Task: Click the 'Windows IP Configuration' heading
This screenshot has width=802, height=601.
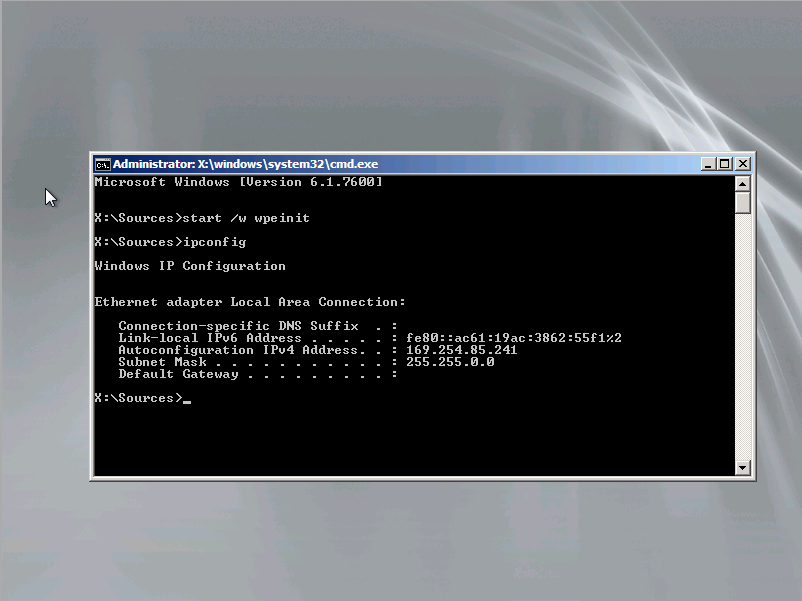Action: pos(190,266)
